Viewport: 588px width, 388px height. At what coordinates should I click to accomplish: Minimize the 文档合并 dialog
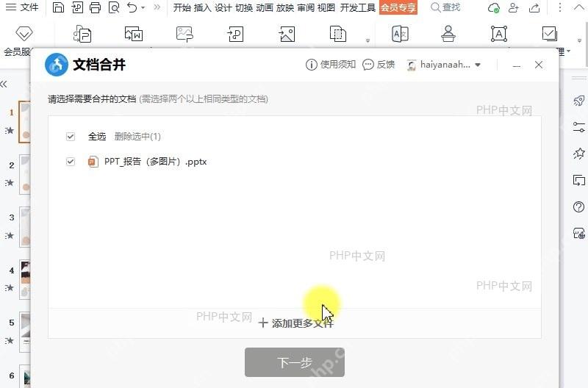[517, 65]
